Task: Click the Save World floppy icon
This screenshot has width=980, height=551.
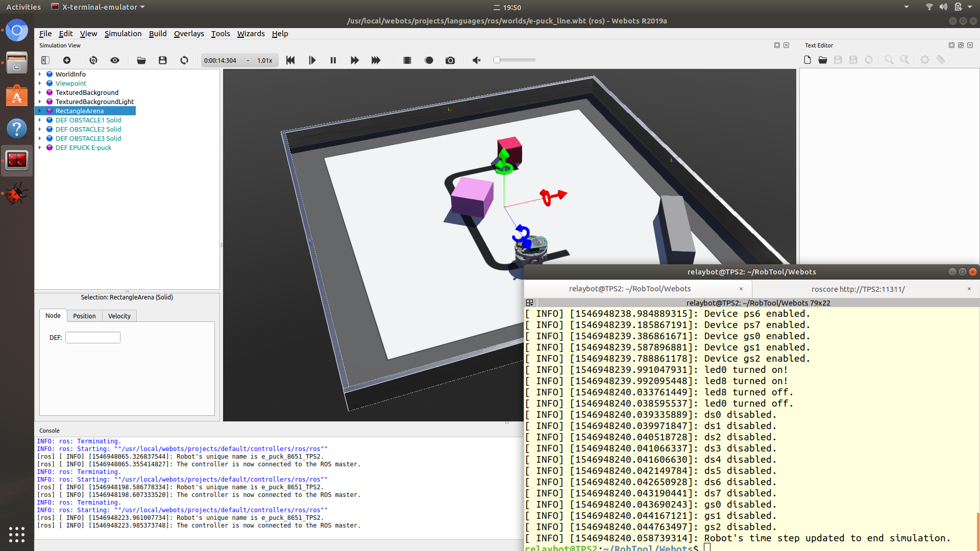Action: 163,60
